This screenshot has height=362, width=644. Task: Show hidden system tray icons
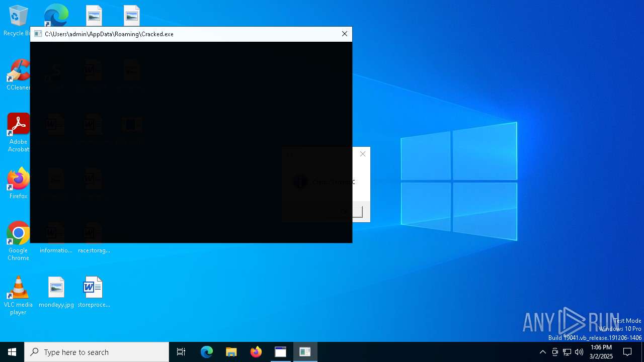click(x=542, y=352)
